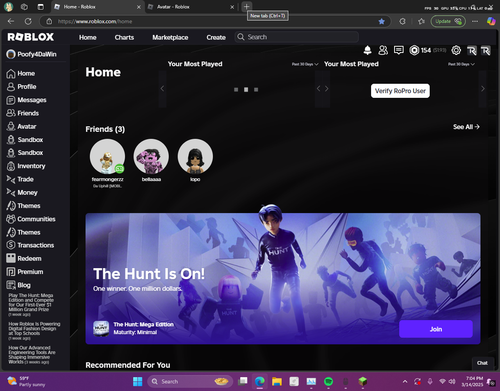Open Communities from the left sidebar

tap(31, 219)
